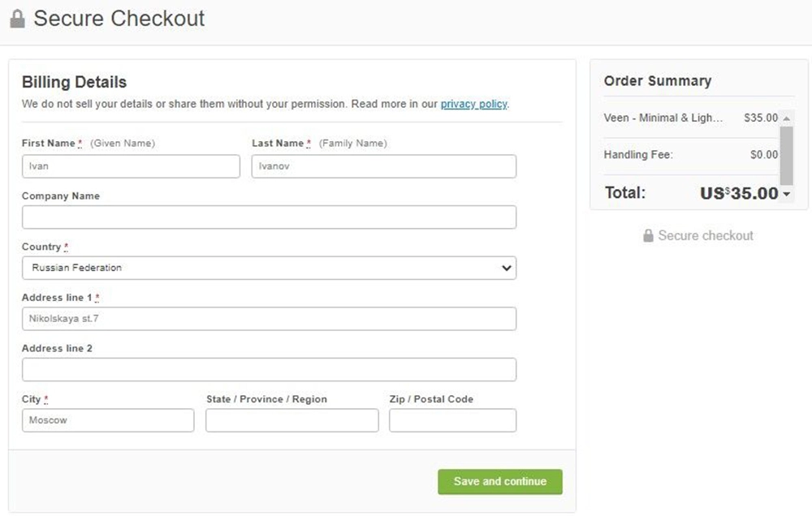Focus the empty Address line 2 field

pos(269,369)
